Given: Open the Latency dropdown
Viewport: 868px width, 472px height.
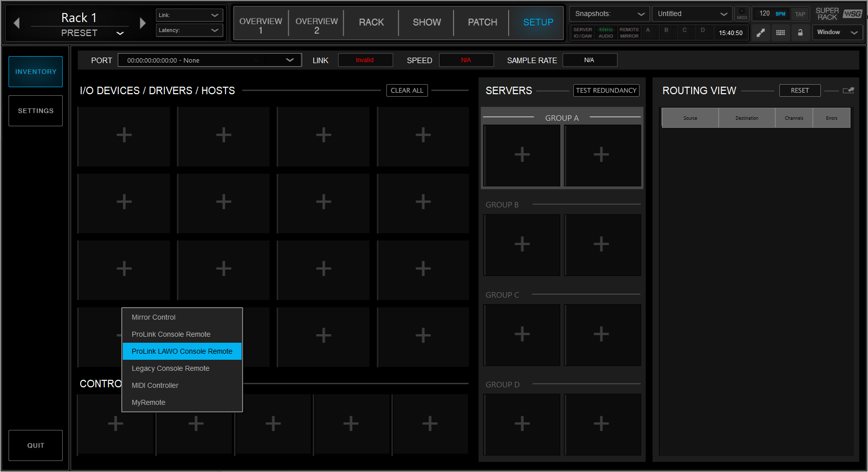Looking at the screenshot, I should tap(189, 30).
